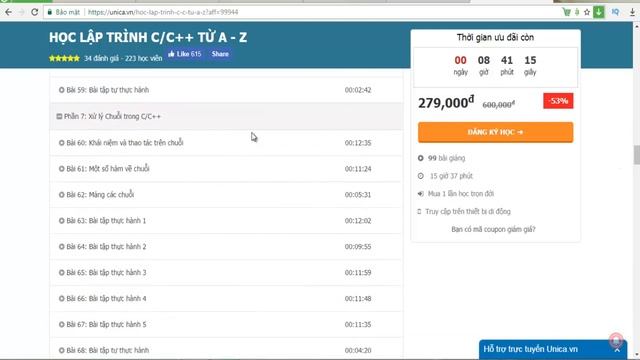This screenshot has width=640, height=360.
Task: Open lesson Bài 61: Một số hàm về chuỗi
Action: click(108, 169)
